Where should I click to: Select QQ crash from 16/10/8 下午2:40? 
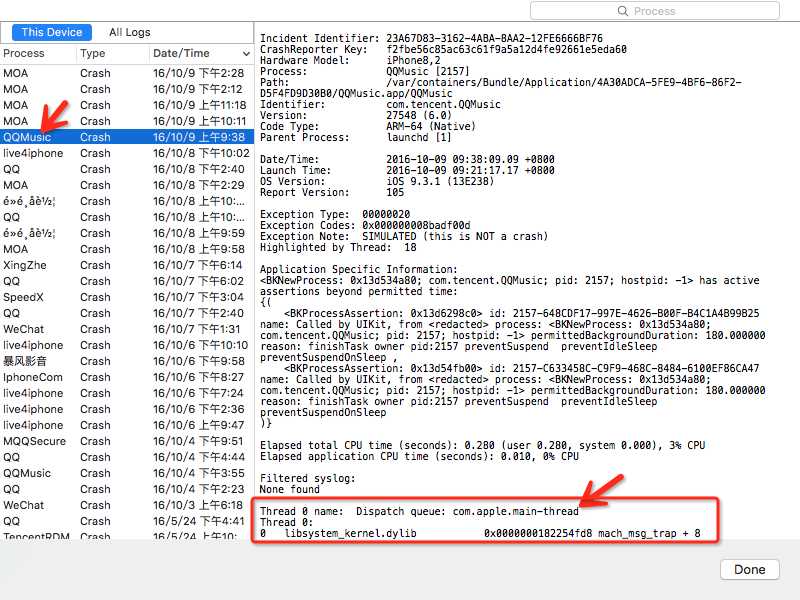point(127,169)
